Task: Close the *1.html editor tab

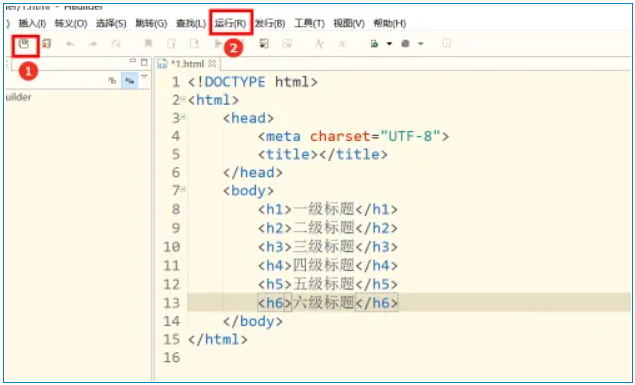Action: (x=212, y=64)
